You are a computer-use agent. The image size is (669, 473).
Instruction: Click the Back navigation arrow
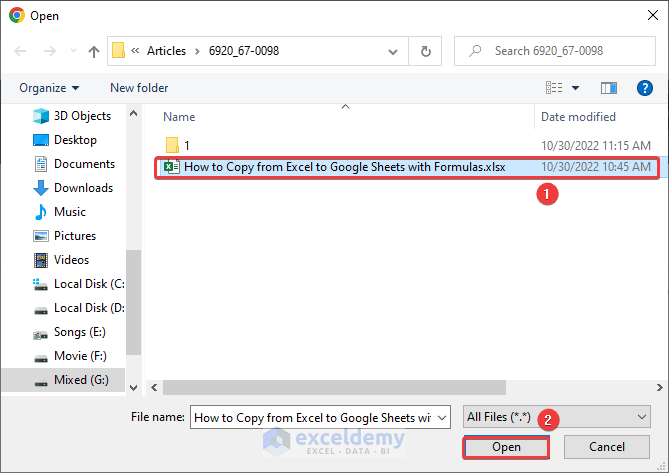coord(20,51)
